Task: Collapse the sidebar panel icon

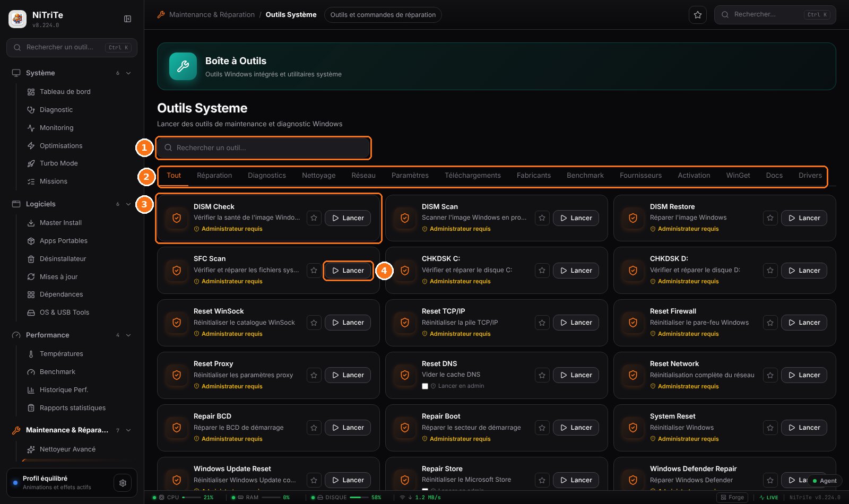Action: coord(127,19)
